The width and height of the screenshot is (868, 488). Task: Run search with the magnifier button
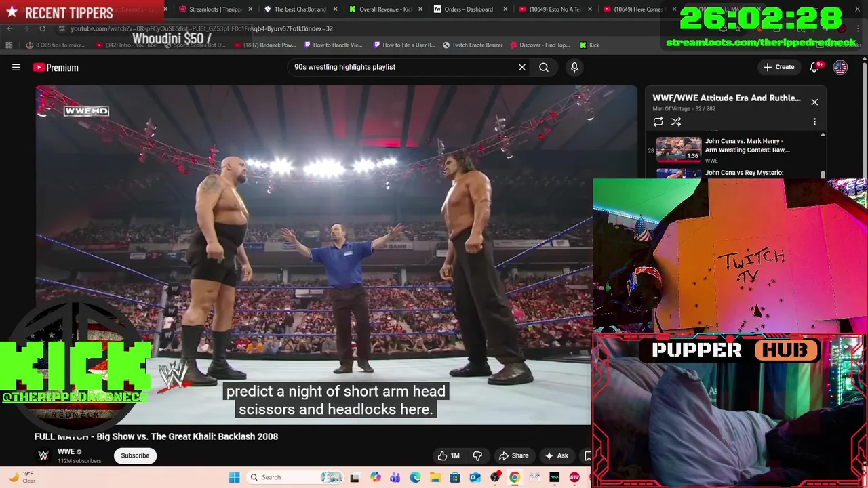(x=544, y=67)
